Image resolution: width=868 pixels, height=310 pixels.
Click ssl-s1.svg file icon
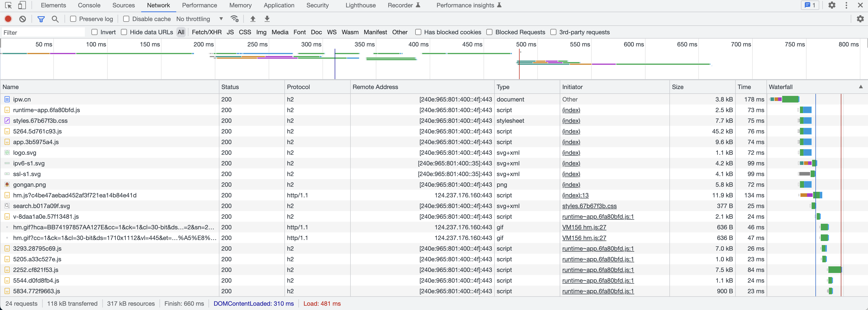(7, 174)
